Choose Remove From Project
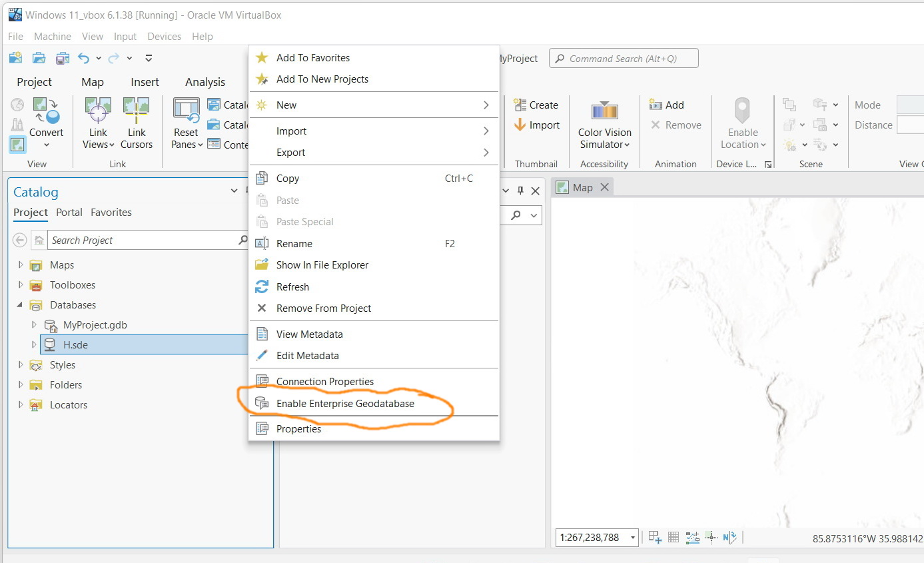This screenshot has height=563, width=924. point(374,308)
